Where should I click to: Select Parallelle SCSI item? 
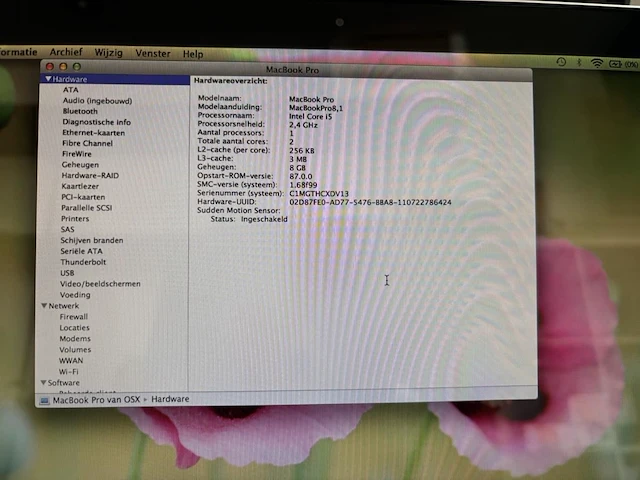tap(87, 208)
